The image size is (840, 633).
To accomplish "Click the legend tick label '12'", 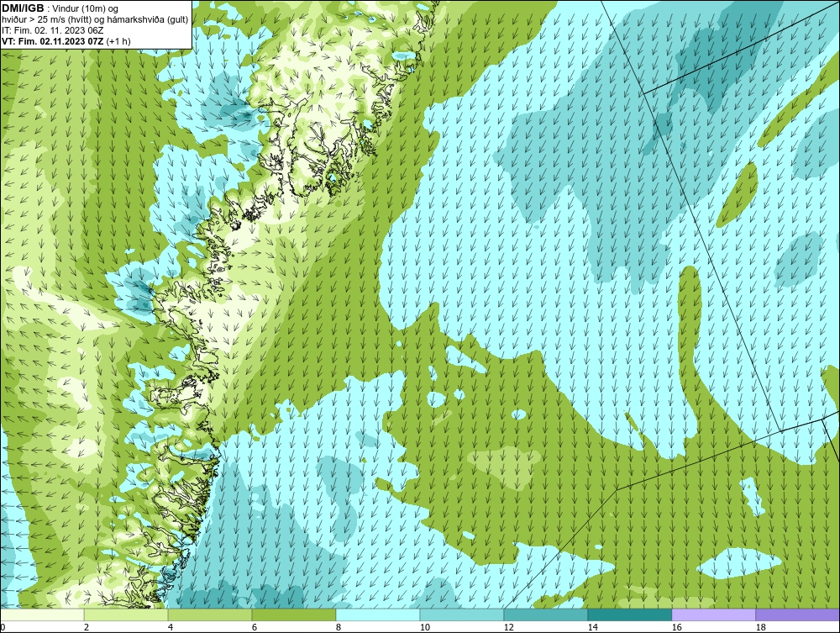I will 509,627.
